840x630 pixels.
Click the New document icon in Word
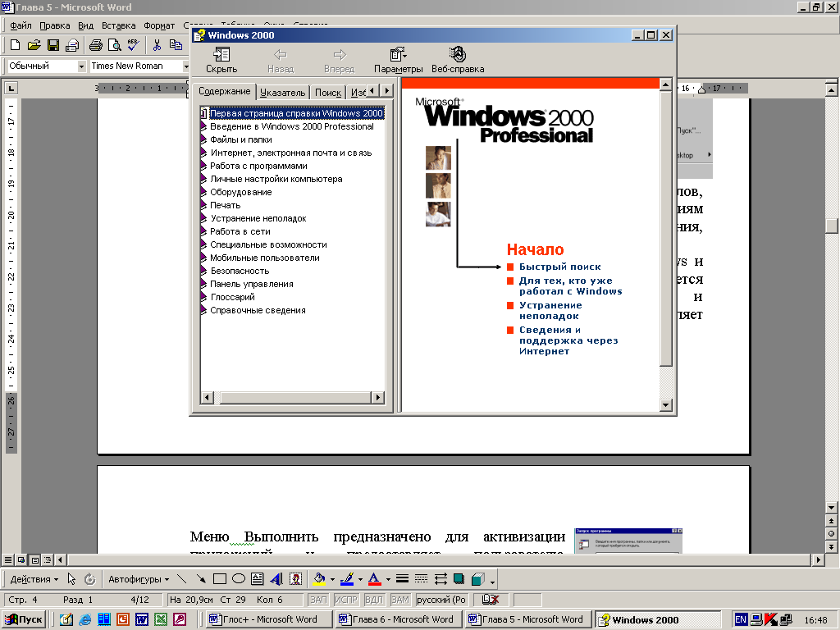[15, 46]
